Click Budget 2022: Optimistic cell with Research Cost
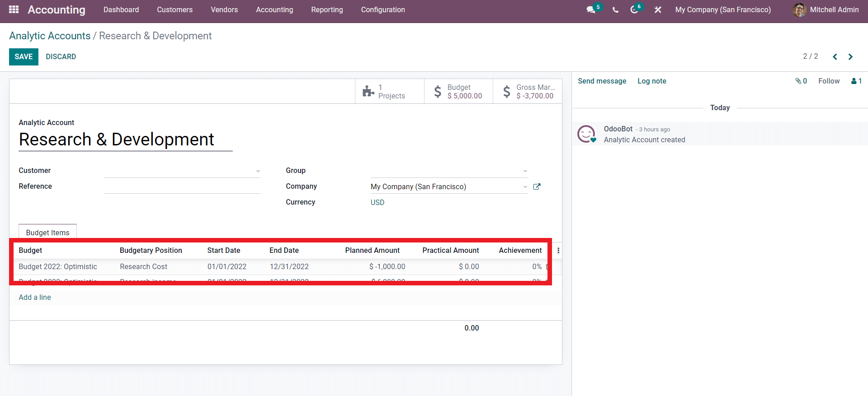Screen dimensions: 868x396 click(x=58, y=267)
